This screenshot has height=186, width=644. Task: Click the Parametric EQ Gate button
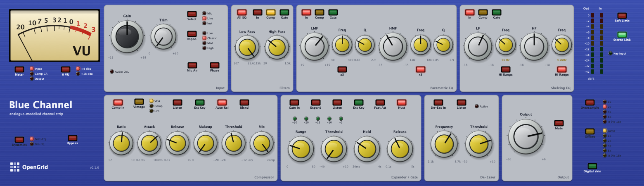click(333, 12)
